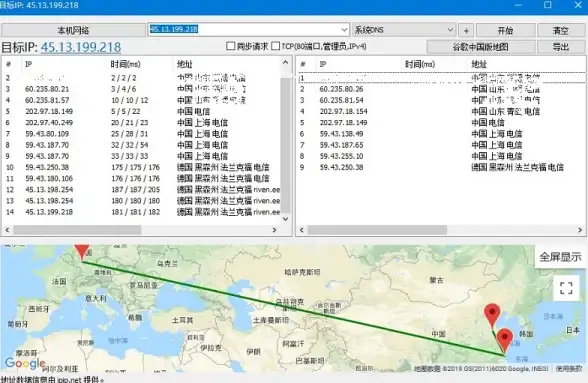Start the trace with the 开始 button

[x=505, y=30]
